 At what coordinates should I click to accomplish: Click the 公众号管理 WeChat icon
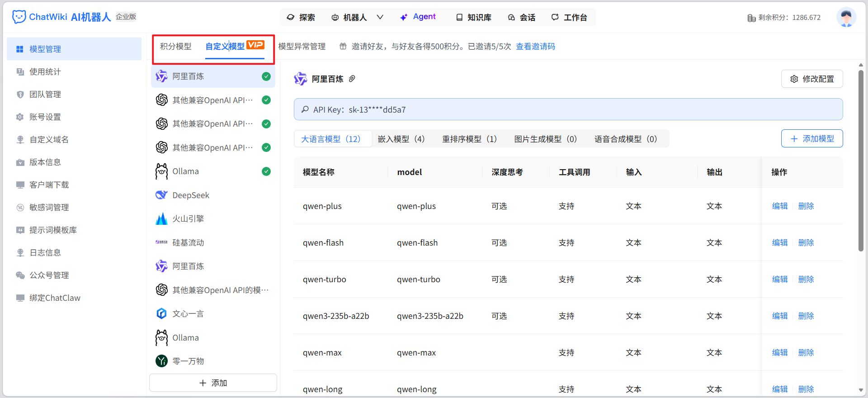(x=20, y=275)
